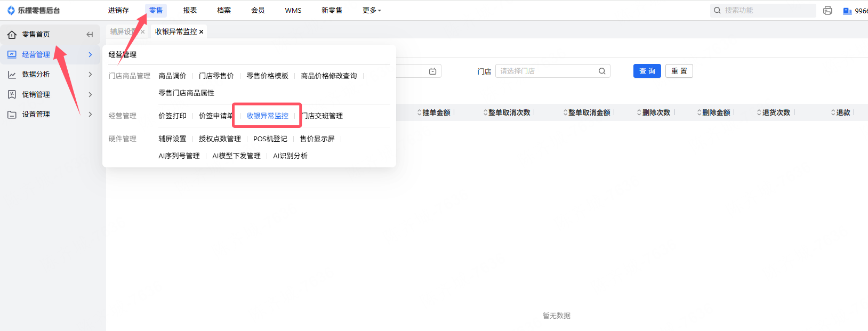868x331 pixels.
Task: Click the 零售首页 home icon
Action: tap(12, 35)
